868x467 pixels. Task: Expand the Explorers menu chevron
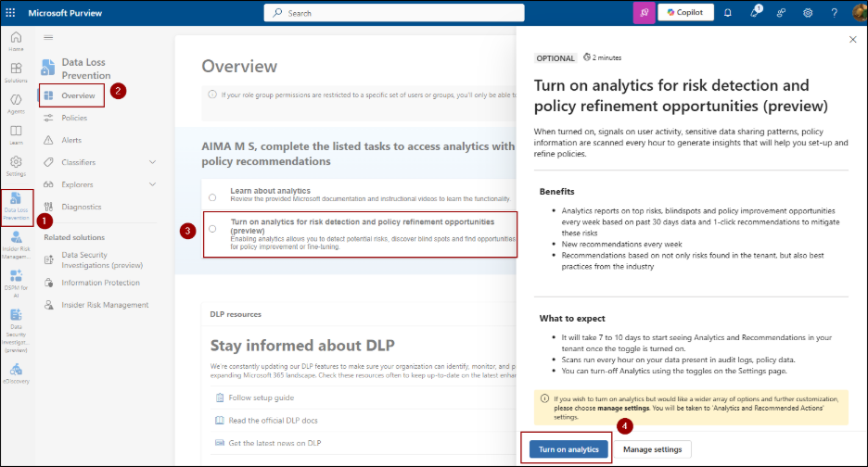point(152,184)
